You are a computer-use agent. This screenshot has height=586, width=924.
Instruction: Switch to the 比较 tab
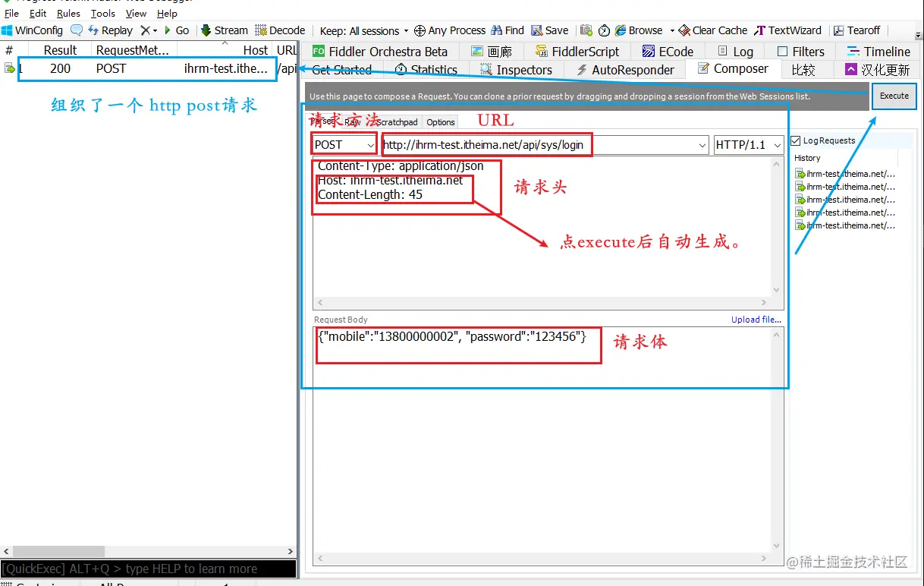(x=804, y=70)
